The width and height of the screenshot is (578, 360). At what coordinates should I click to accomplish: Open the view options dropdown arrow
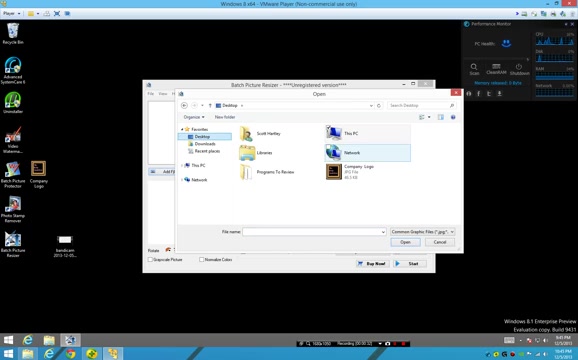coord(429,117)
